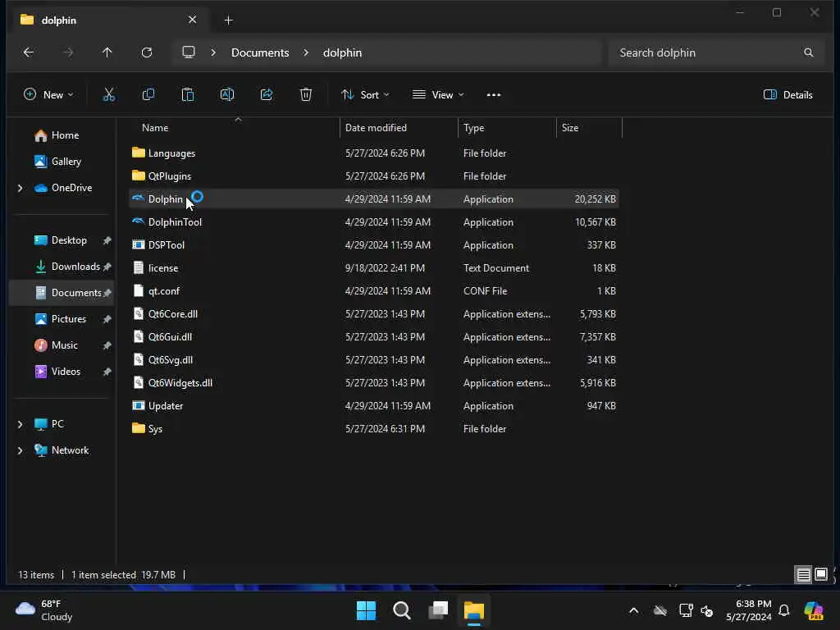Expand the OneDrive tree node

(21, 188)
